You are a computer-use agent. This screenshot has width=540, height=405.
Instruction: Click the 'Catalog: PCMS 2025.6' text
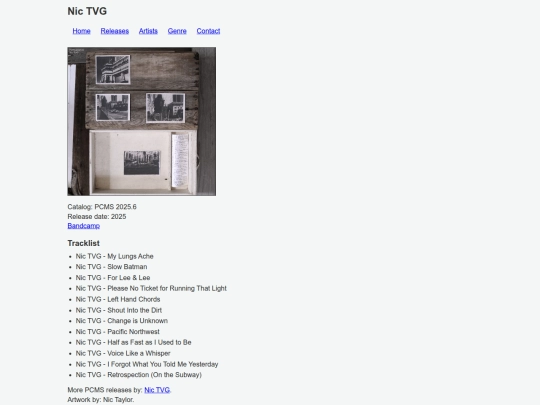click(x=102, y=207)
